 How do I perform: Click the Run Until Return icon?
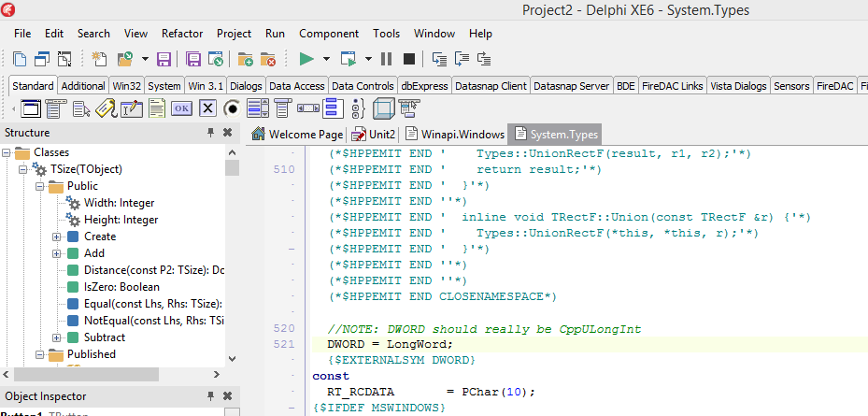(x=484, y=59)
